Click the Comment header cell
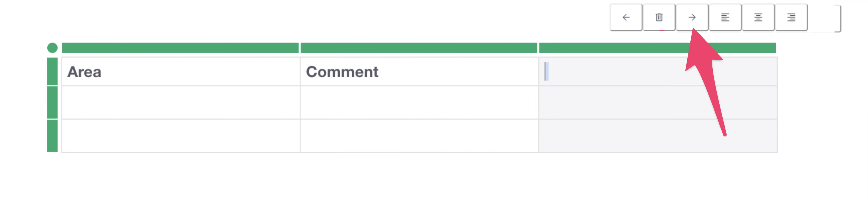Image resolution: width=868 pixels, height=201 pixels. coord(419,71)
